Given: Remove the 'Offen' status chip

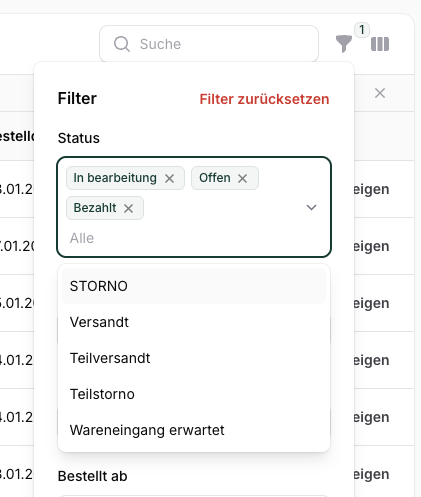Looking at the screenshot, I should tap(242, 179).
